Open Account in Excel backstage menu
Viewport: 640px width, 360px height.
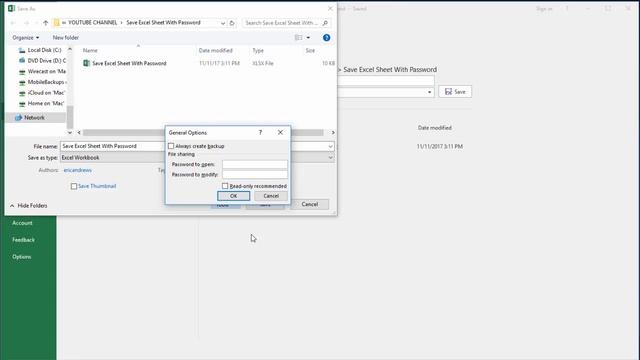coord(22,223)
